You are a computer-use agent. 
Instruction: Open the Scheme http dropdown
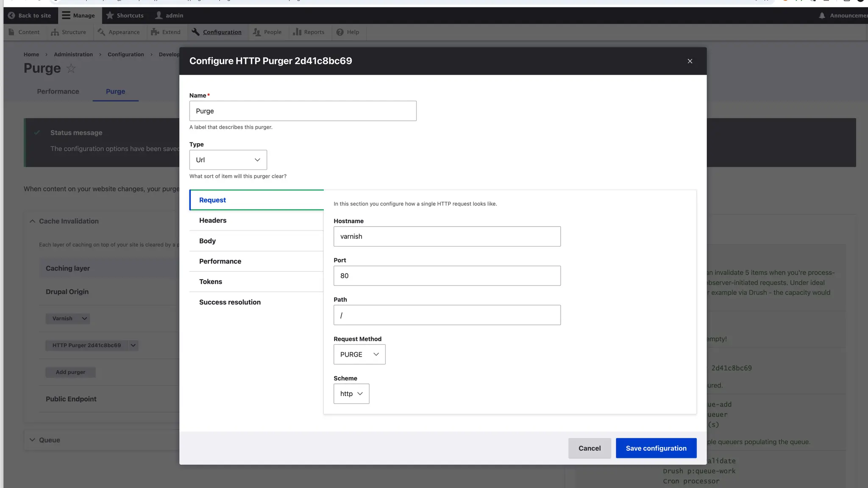click(x=351, y=394)
